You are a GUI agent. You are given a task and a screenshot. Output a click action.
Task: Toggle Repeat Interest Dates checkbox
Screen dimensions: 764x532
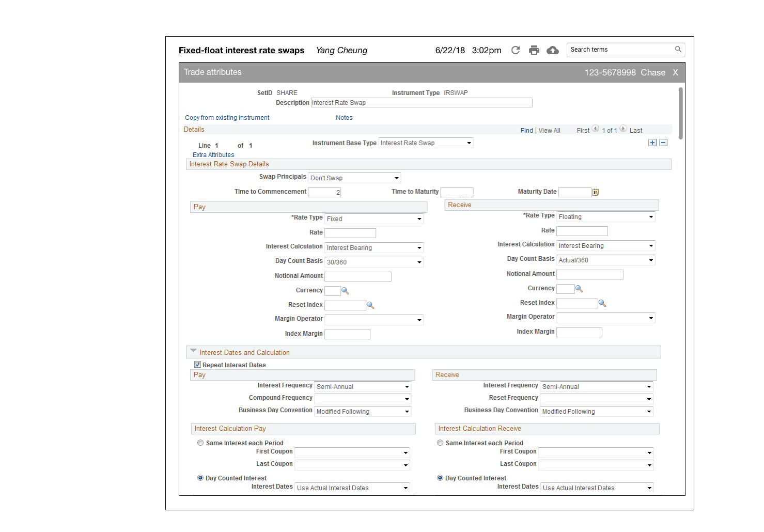(197, 364)
